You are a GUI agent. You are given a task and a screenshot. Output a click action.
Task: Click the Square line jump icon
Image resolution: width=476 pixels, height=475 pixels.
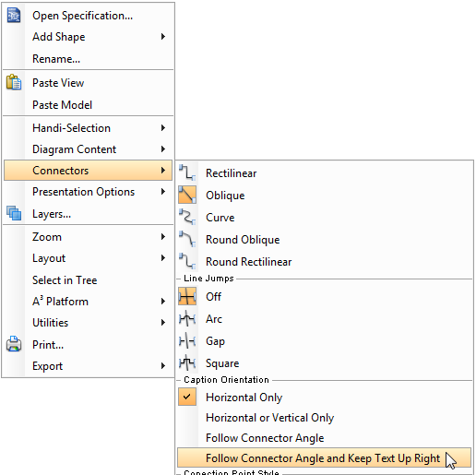(187, 362)
